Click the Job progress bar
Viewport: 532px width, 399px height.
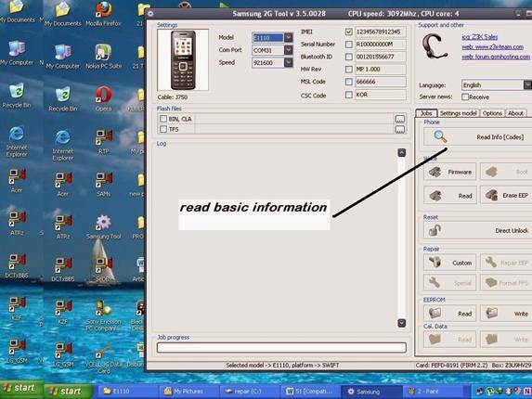[x=281, y=347]
